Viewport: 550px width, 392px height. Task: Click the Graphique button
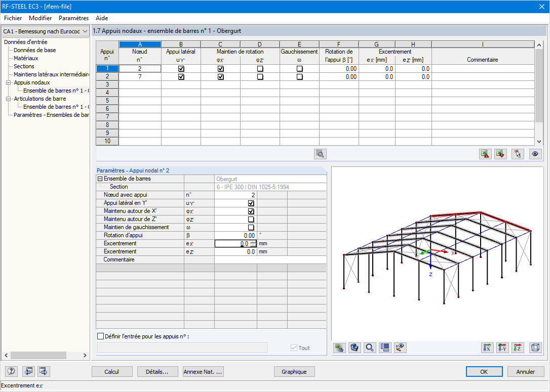click(x=294, y=372)
